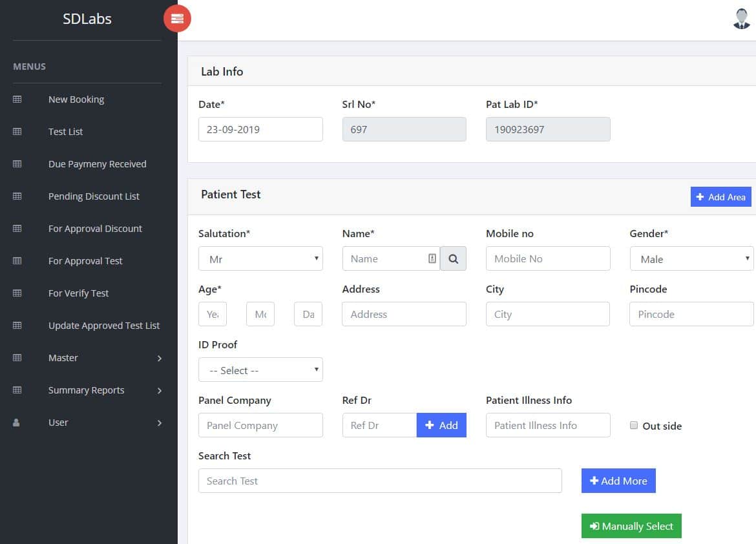
Task: Click the Add More button
Action: 618,481
